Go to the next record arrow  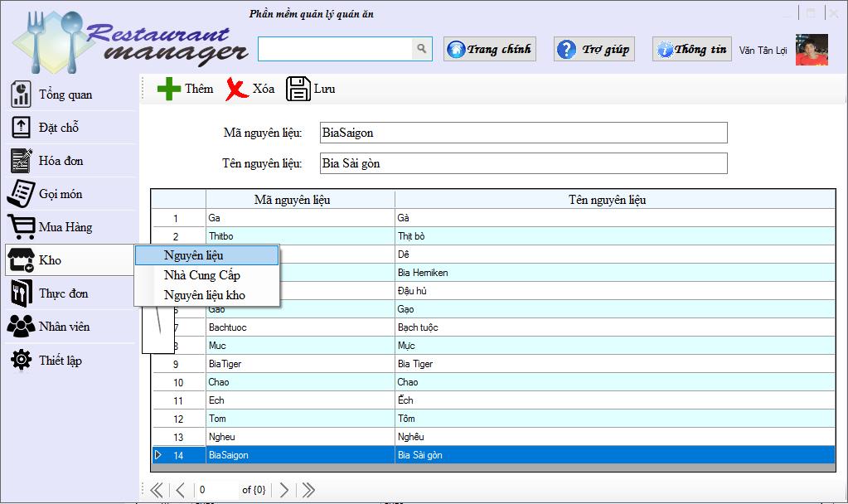[284, 490]
